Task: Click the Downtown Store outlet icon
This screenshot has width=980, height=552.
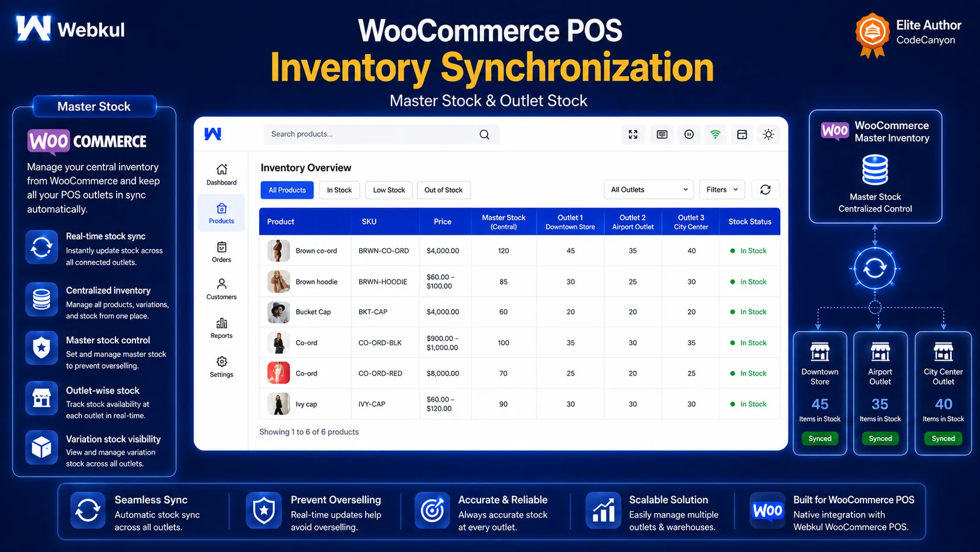Action: tap(820, 351)
